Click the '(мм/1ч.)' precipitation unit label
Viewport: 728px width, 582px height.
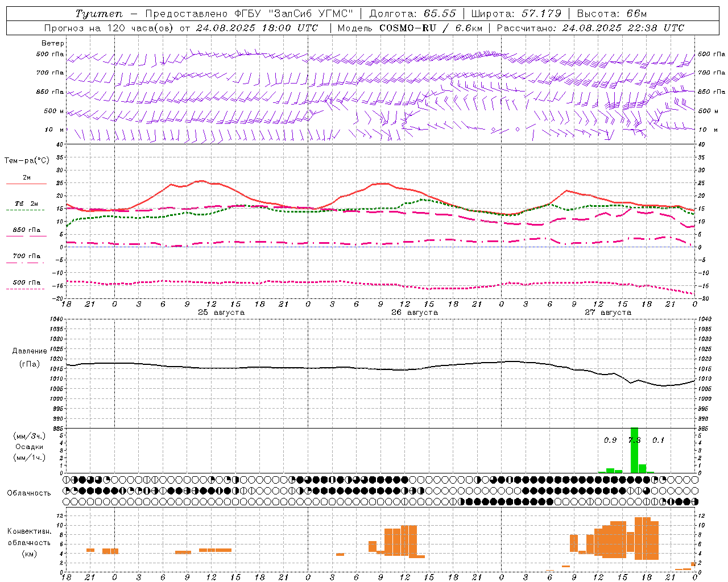[29, 458]
